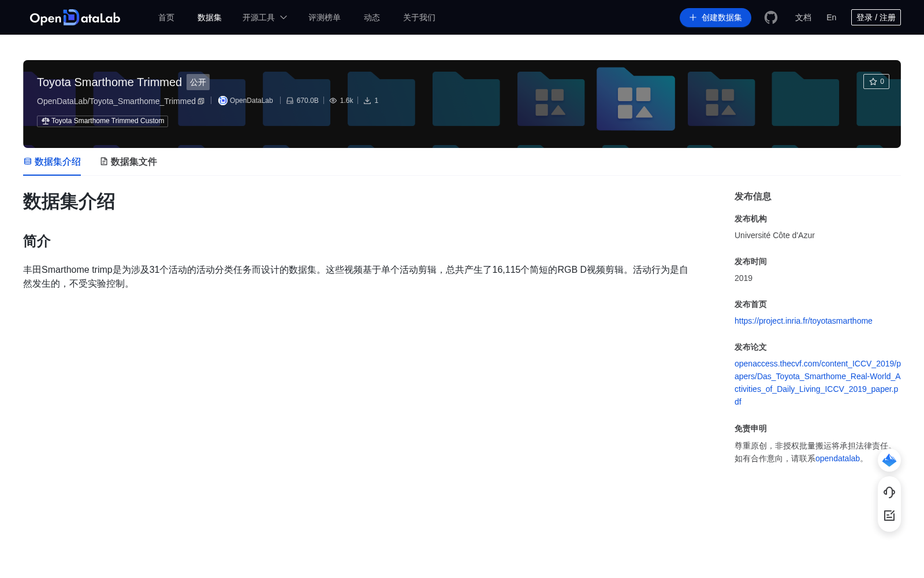924x578 pixels.
Task: Click the OpenDataLab publisher name in banner
Action: click(251, 101)
